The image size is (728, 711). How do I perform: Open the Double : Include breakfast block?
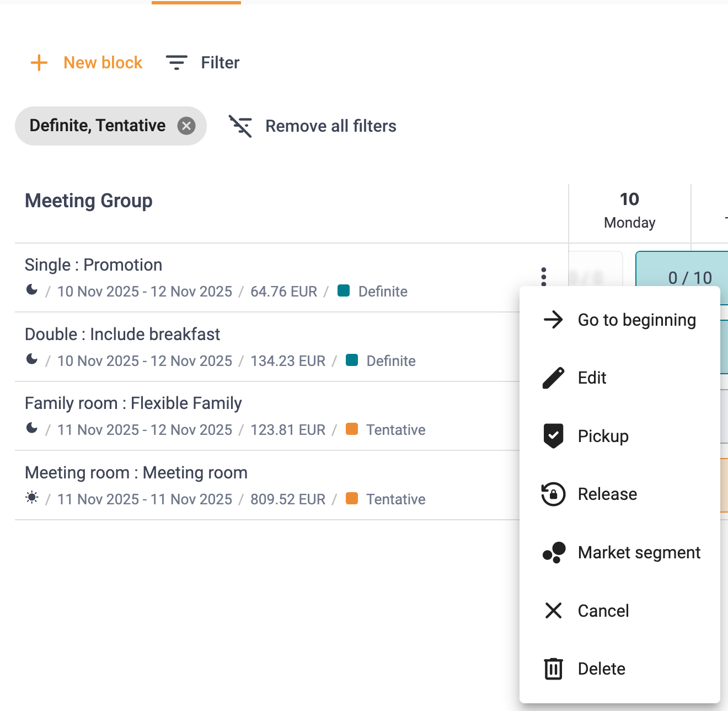pyautogui.click(x=122, y=335)
